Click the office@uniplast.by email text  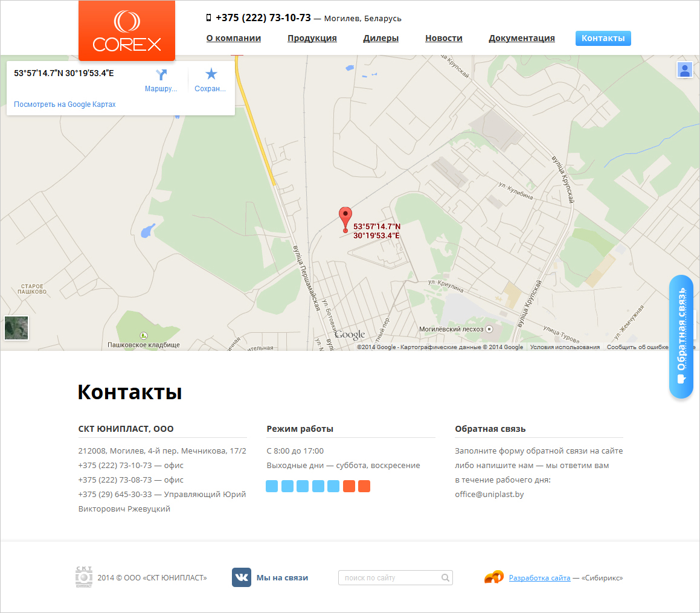(x=489, y=494)
